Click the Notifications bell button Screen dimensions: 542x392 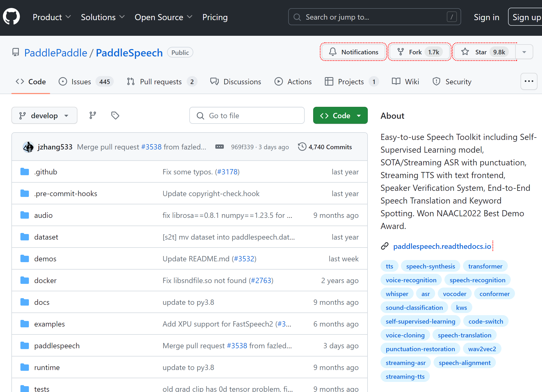353,52
